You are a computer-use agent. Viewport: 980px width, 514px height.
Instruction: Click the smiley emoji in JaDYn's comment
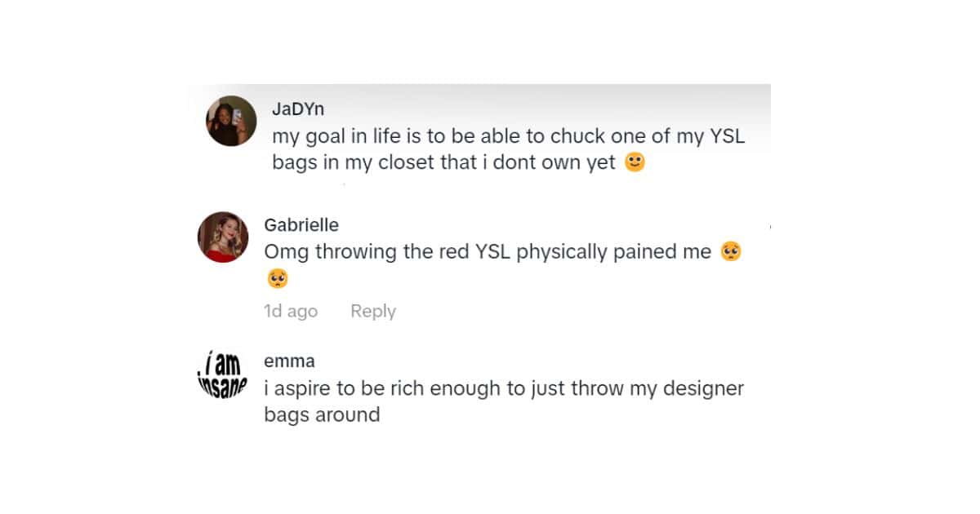[635, 162]
